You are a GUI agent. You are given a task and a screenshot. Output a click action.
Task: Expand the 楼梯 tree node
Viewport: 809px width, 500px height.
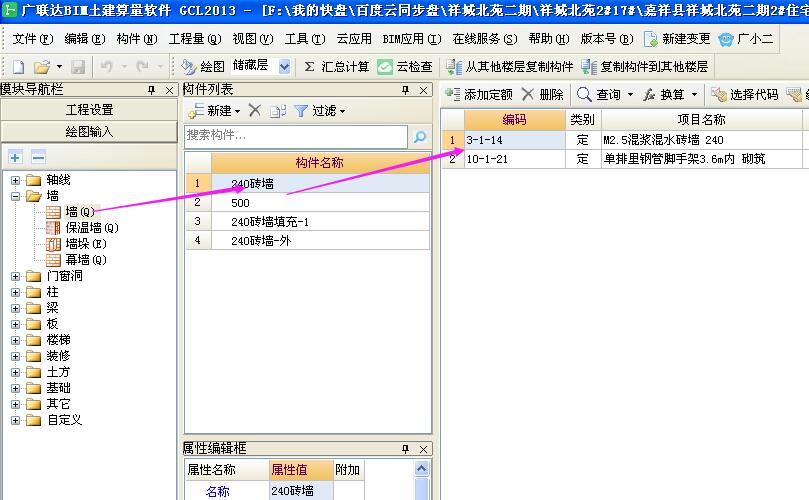coord(15,340)
